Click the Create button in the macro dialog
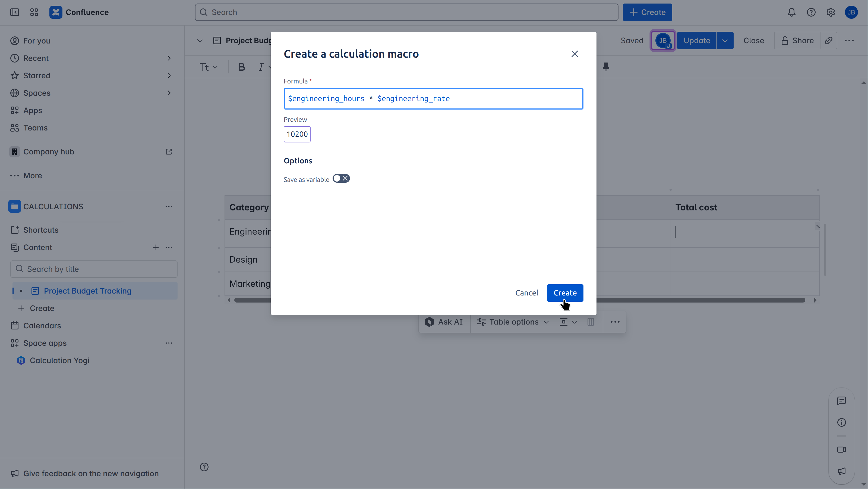The width and height of the screenshot is (868, 489). coord(565,293)
